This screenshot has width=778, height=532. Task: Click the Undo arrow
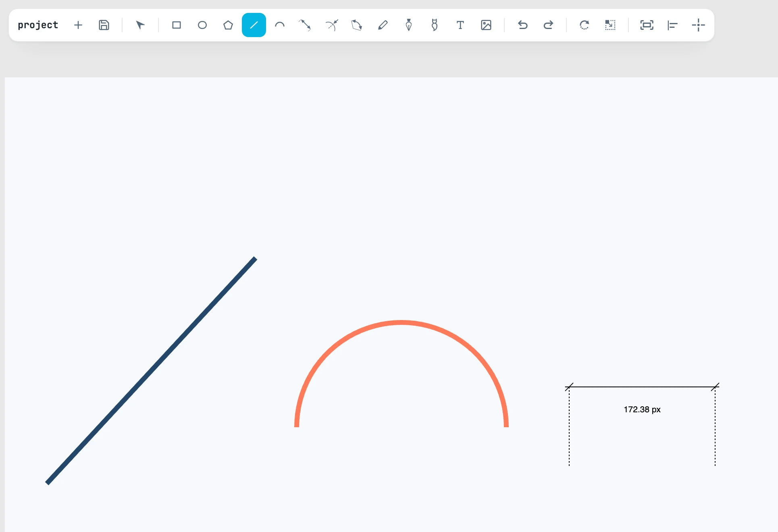click(x=522, y=25)
